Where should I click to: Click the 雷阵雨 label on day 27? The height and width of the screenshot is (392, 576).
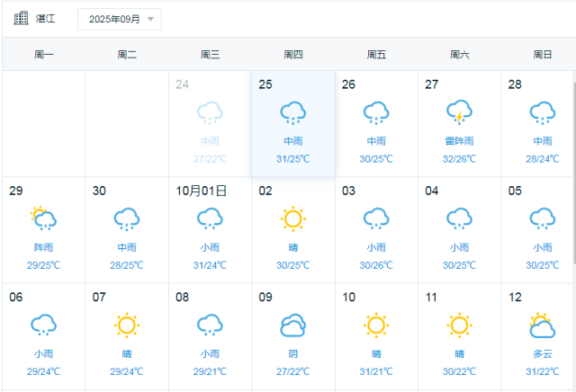click(459, 142)
